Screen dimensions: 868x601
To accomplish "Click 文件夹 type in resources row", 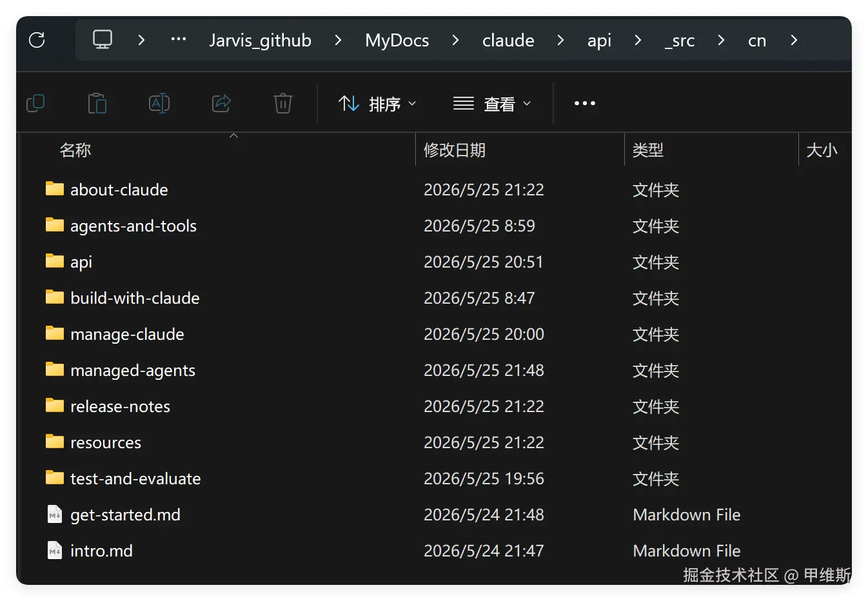I will coord(656,442).
